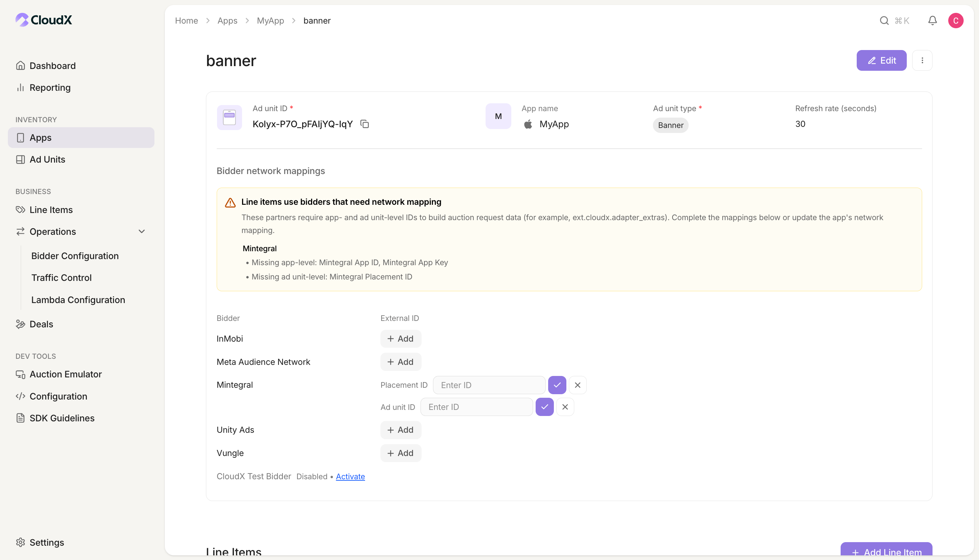The height and width of the screenshot is (560, 979).
Task: Focus the Mintegral Placement ID field
Action: pyautogui.click(x=489, y=385)
